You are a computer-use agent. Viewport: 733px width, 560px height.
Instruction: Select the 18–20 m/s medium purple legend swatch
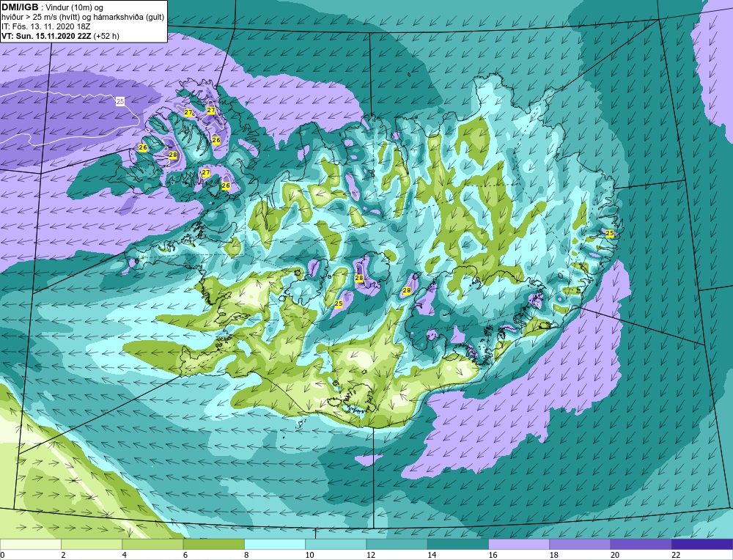(580, 544)
